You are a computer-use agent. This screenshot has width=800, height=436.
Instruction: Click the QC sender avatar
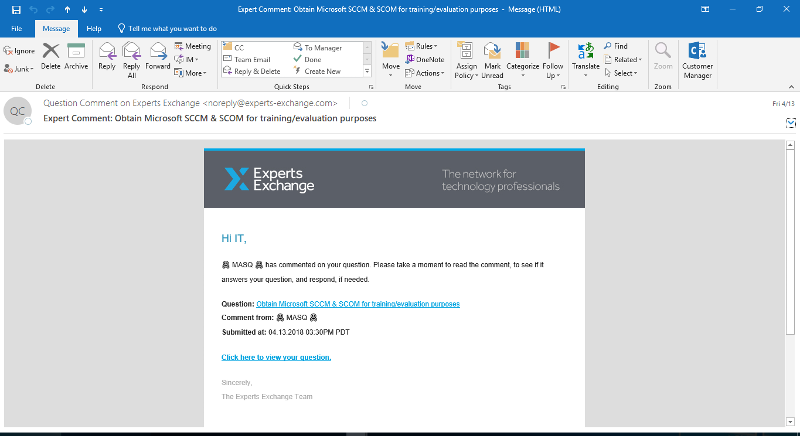[x=18, y=111]
